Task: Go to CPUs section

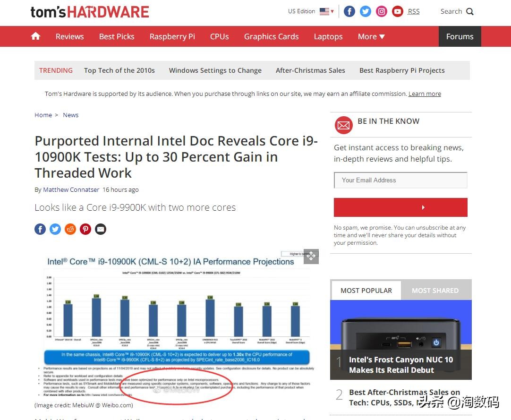Action: [x=219, y=36]
